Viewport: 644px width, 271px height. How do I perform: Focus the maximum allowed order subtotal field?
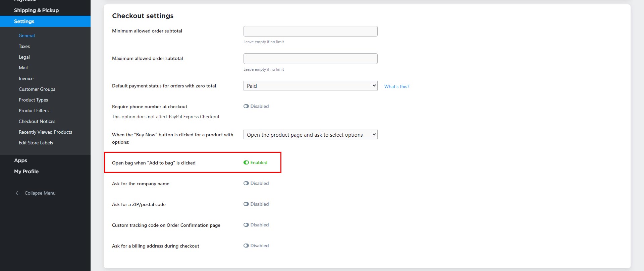(310, 59)
